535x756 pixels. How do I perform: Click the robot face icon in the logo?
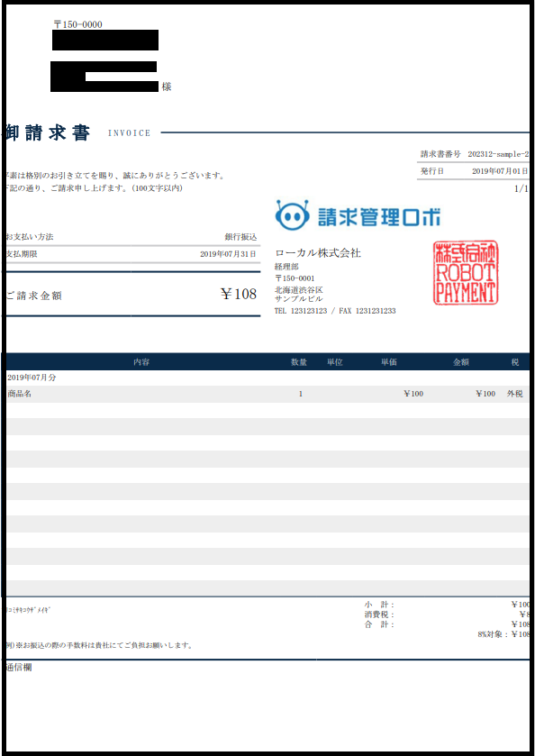click(292, 215)
